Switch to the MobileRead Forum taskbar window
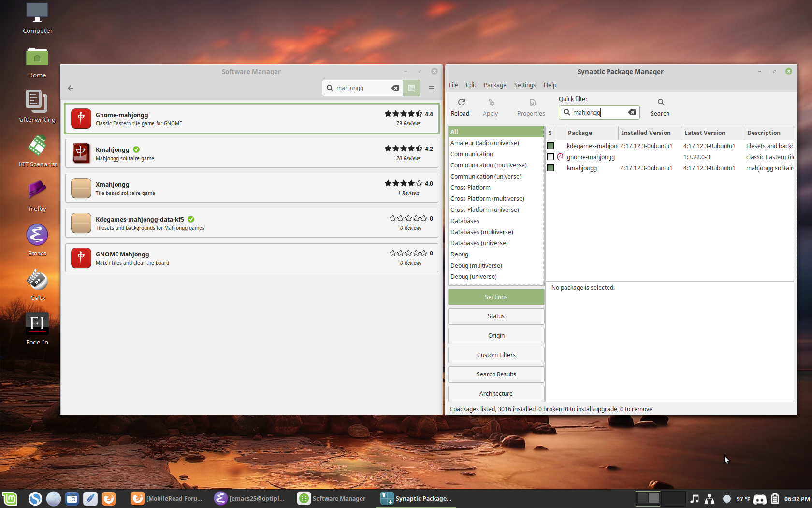 (x=167, y=498)
